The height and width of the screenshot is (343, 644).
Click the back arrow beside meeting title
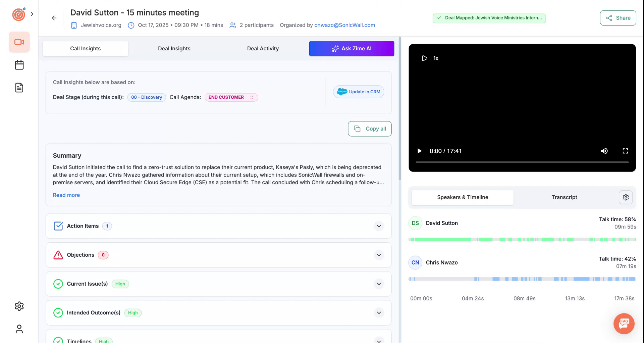(x=54, y=18)
